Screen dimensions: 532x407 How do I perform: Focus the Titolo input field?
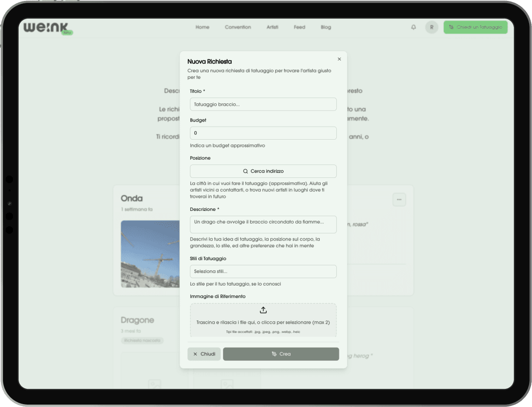click(x=263, y=104)
